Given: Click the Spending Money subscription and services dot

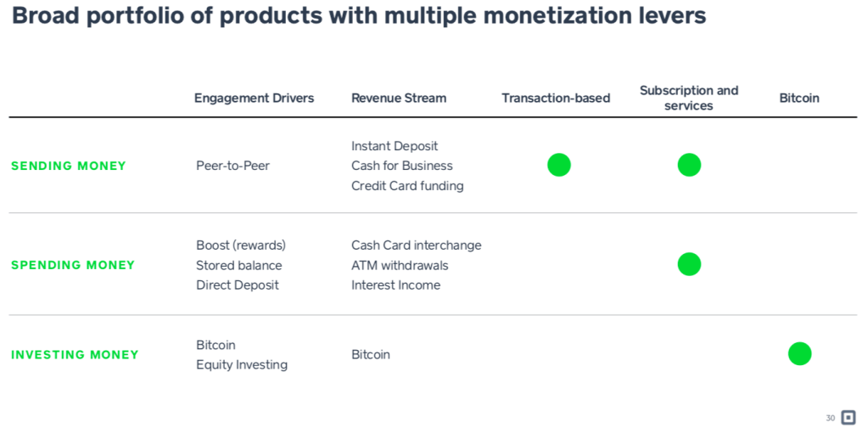Looking at the screenshot, I should [689, 264].
